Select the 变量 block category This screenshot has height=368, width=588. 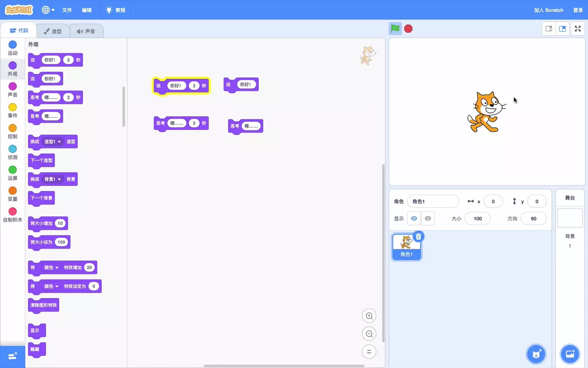click(x=13, y=194)
